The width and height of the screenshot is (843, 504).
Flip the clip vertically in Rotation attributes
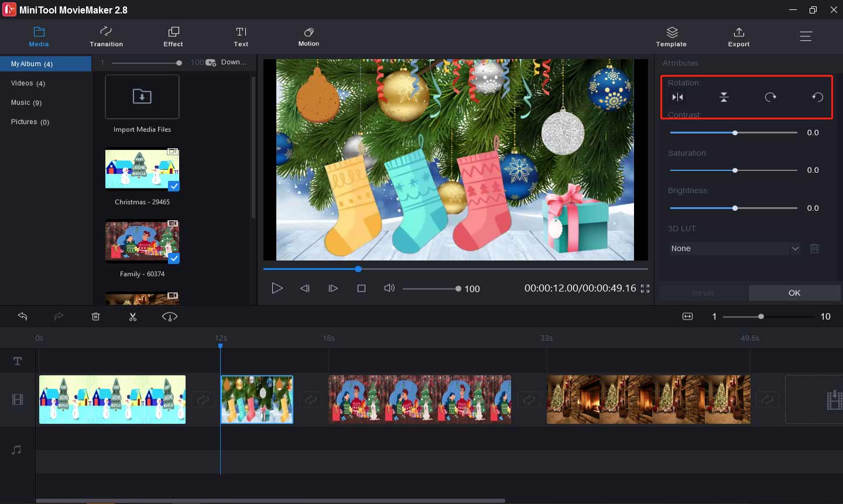click(724, 97)
